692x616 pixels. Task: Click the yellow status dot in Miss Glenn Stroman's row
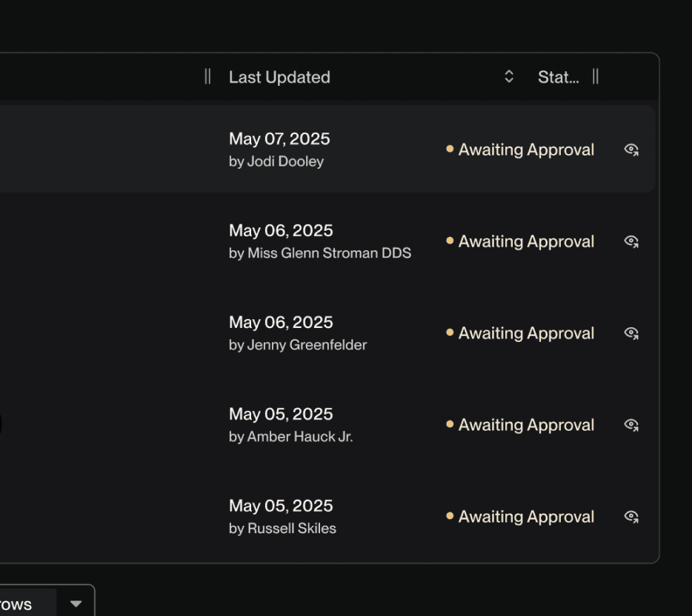(450, 241)
